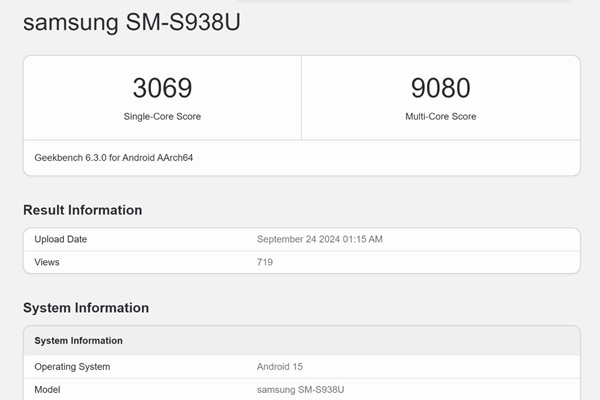
Task: Click the 'Upload Date' row label
Action: click(61, 239)
